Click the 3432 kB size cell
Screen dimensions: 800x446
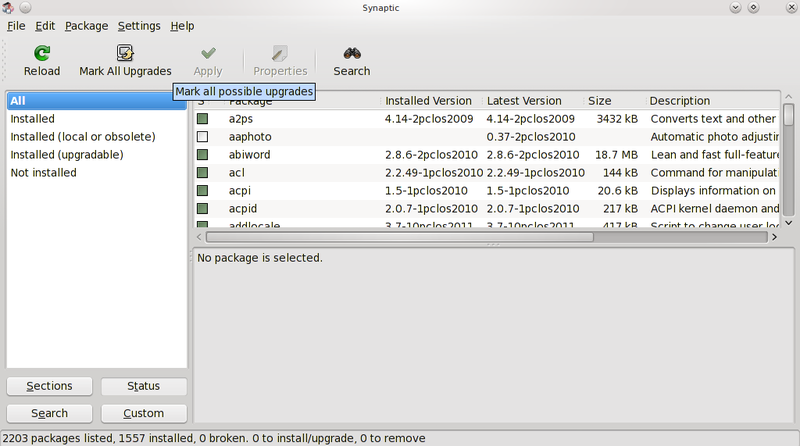(x=617, y=119)
